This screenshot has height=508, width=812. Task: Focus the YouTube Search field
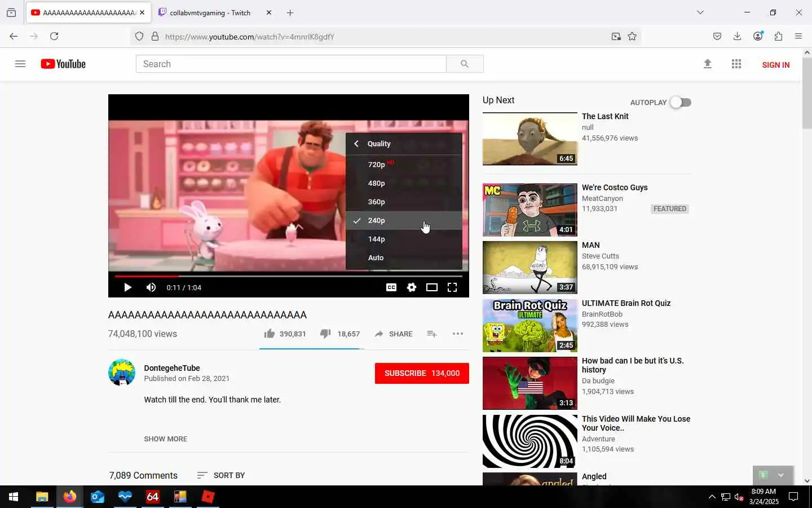[291, 64]
